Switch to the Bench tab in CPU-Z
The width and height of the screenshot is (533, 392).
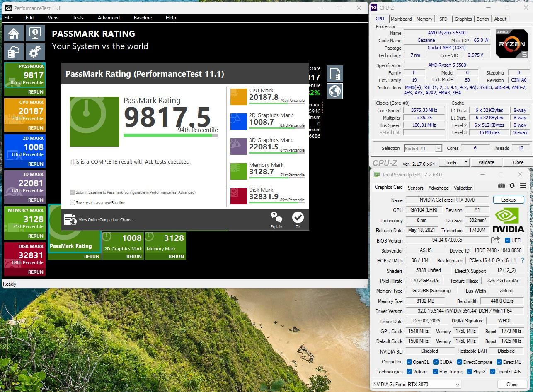coord(482,19)
